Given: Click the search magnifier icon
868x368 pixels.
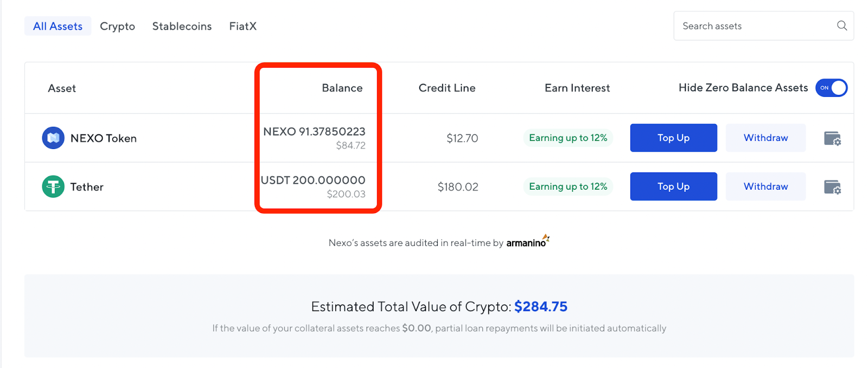Looking at the screenshot, I should 841,25.
